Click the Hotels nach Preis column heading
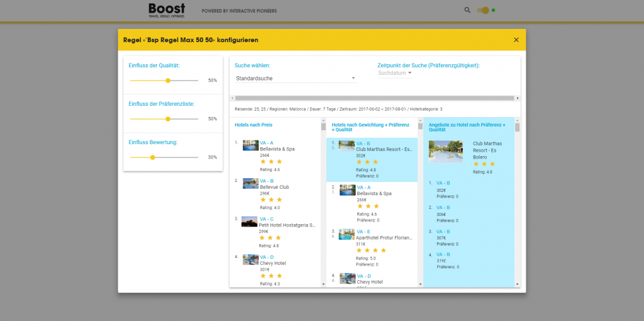The height and width of the screenshot is (321, 644). [x=253, y=125]
